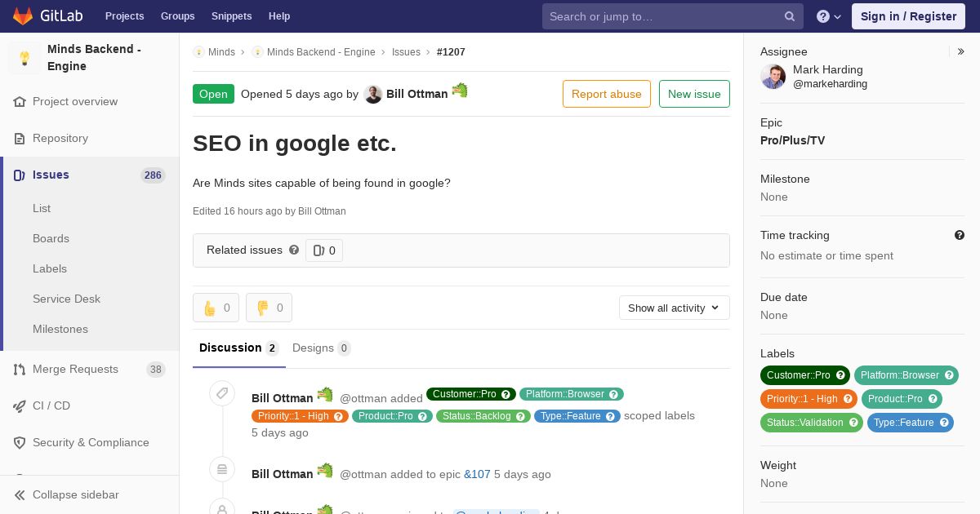Click help icon on Status::Validation label
Image resolution: width=980 pixels, height=514 pixels.
click(853, 423)
